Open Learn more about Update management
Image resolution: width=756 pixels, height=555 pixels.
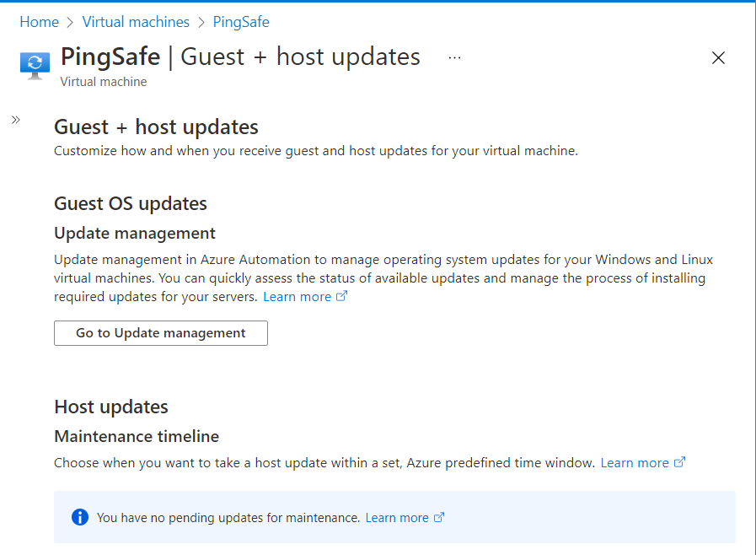tap(297, 297)
